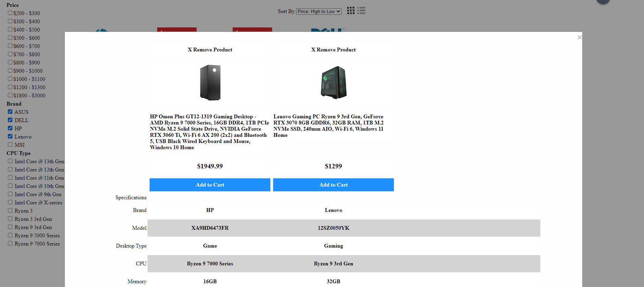Uncheck the Lenovo brand filter

click(x=10, y=136)
